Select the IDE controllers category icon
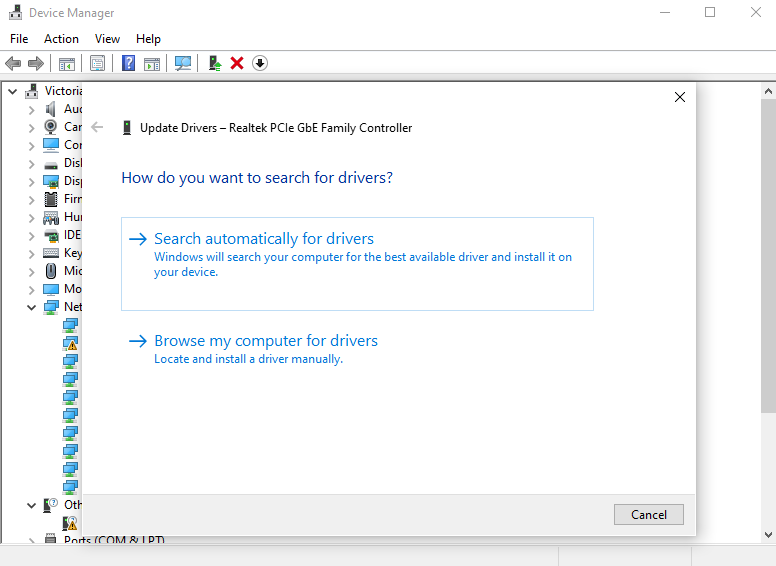The height and width of the screenshot is (566, 776). point(50,235)
